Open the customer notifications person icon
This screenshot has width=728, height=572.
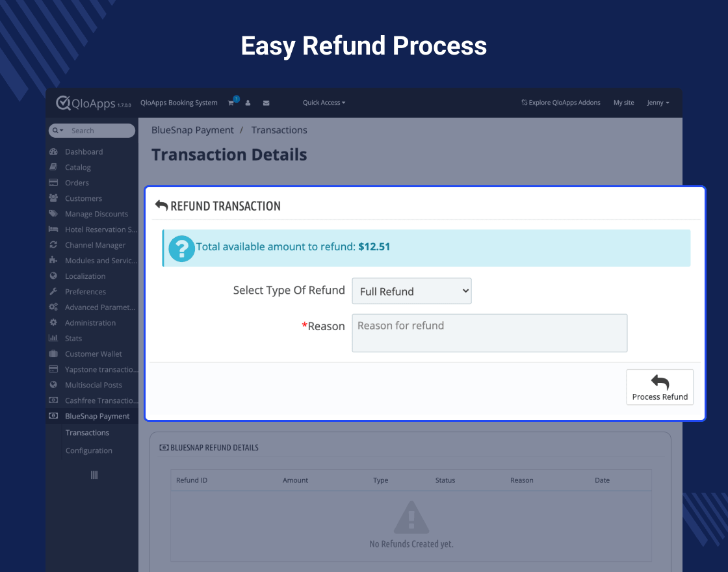tap(248, 103)
